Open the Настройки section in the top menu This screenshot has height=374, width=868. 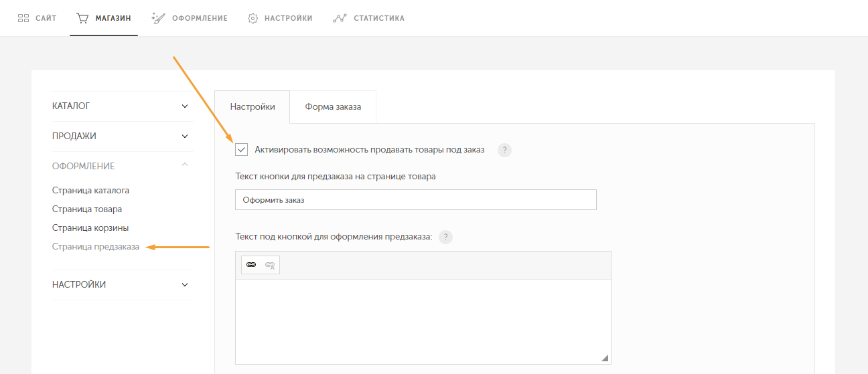point(280,18)
